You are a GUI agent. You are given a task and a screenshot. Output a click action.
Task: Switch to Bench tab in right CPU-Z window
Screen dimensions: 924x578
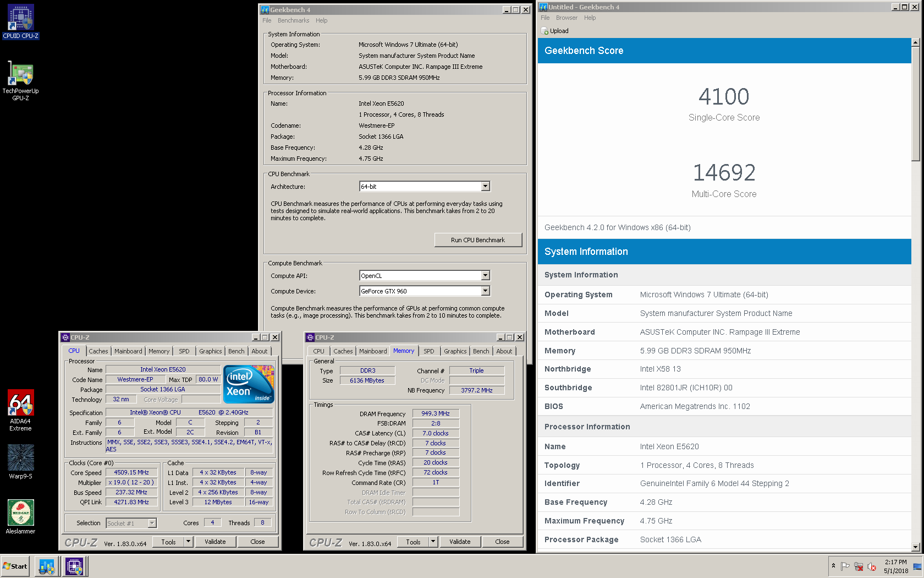pyautogui.click(x=481, y=351)
